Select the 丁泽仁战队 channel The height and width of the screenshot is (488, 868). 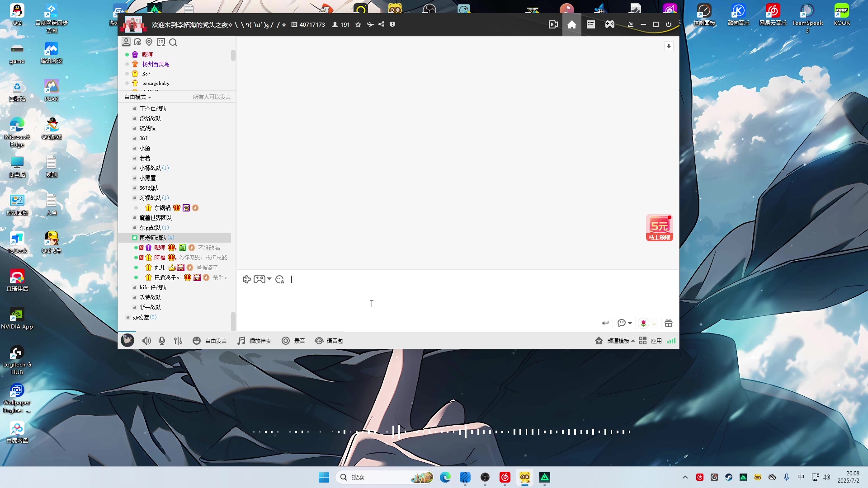click(153, 108)
